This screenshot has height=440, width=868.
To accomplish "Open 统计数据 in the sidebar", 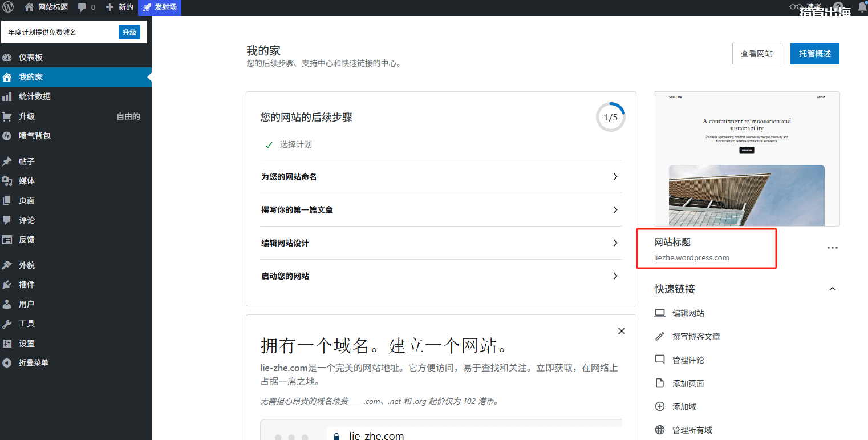I will point(34,96).
